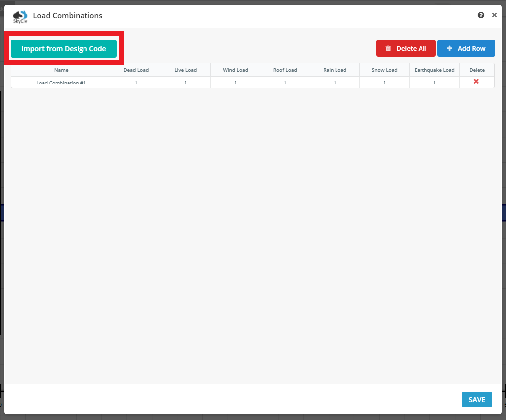Close the Load Combinations dialog
506x420 pixels.
tap(494, 15)
